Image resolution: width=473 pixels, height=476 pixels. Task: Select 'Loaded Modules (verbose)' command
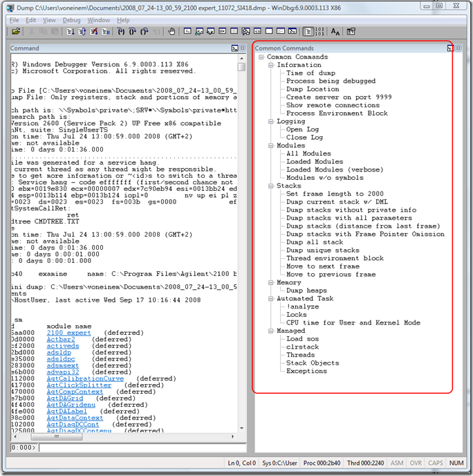point(335,170)
